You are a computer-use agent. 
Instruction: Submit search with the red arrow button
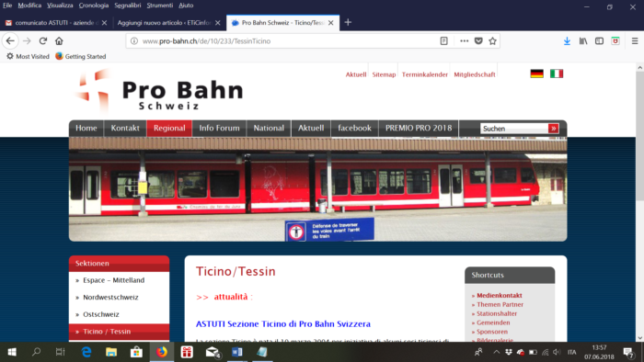553,129
